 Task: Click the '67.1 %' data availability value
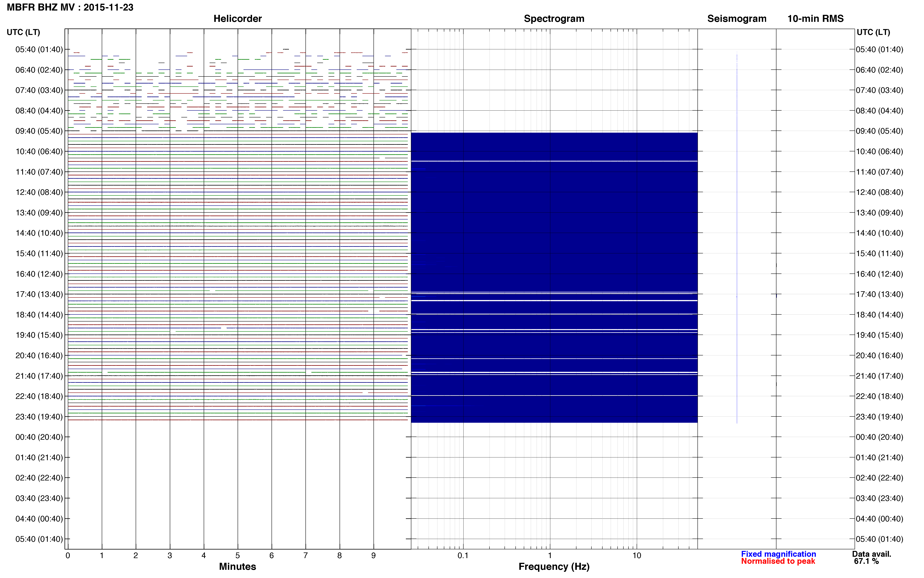coord(866,561)
